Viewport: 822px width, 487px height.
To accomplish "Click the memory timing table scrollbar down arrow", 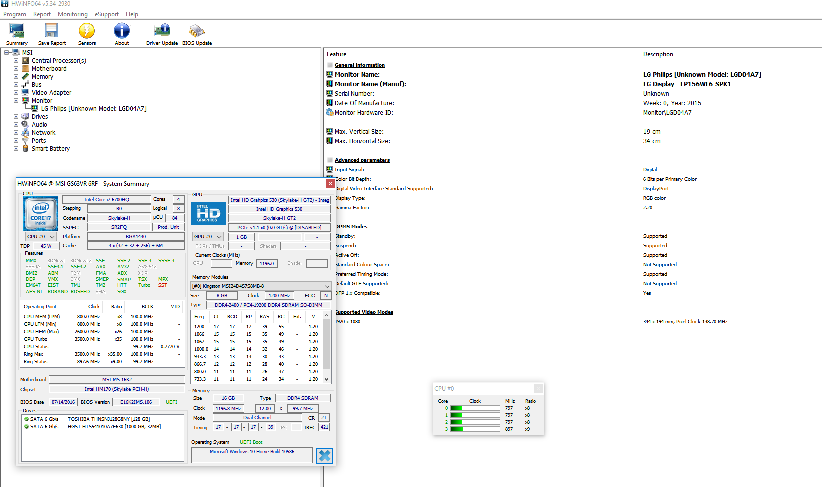I will tap(327, 379).
